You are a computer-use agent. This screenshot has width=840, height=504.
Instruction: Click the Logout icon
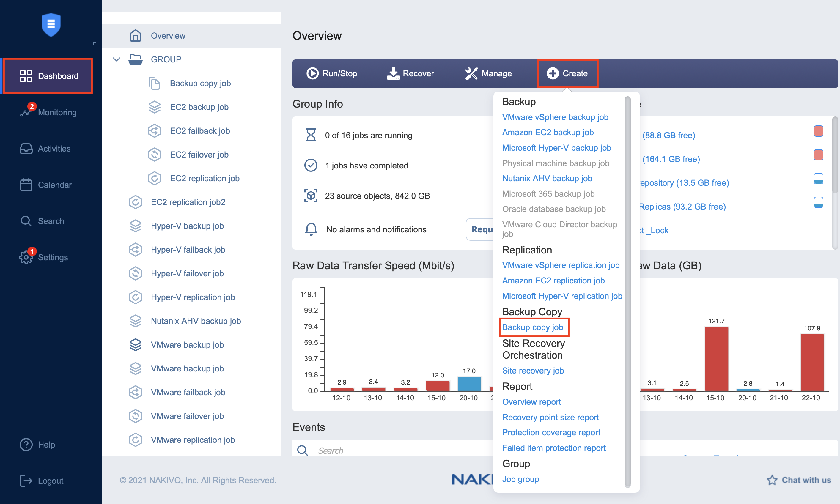[26, 481]
